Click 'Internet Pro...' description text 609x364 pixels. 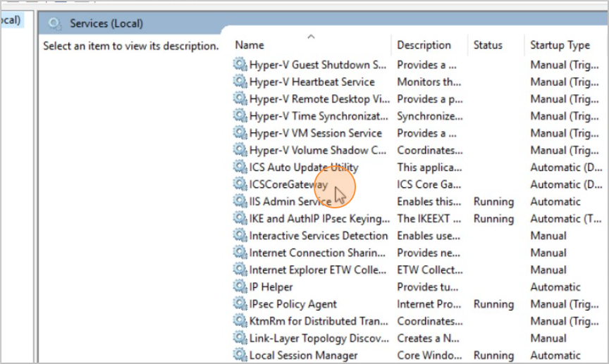click(x=429, y=304)
